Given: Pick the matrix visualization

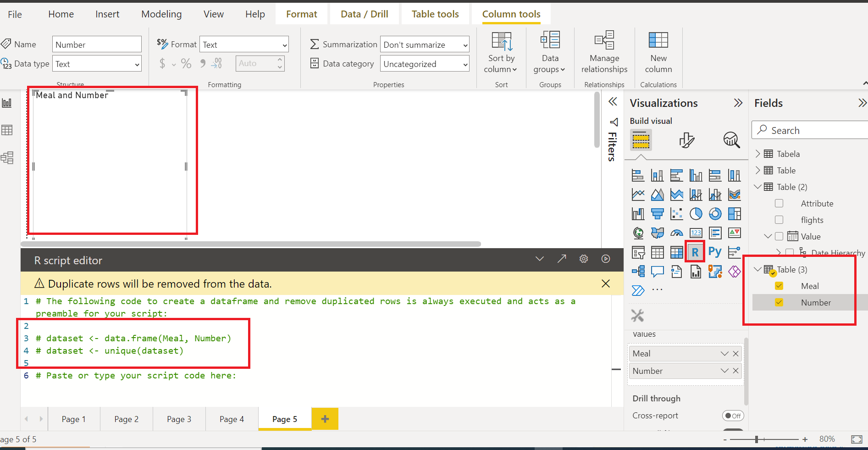Looking at the screenshot, I should pos(676,252).
